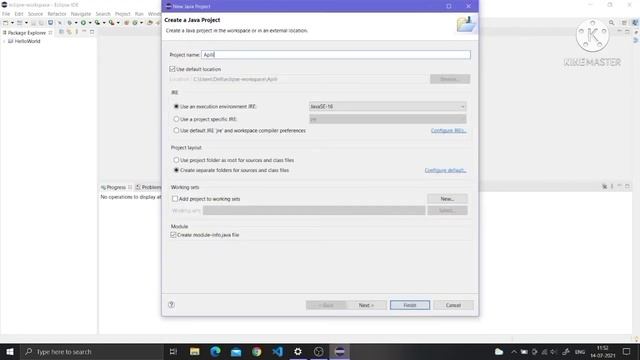This screenshot has width=640, height=360.
Task: Open the Run button dropdown arrow
Action: (90, 23)
